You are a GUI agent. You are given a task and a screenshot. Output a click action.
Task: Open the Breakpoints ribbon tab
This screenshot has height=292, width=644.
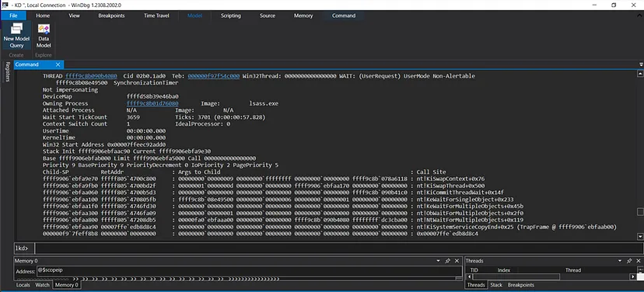[111, 16]
